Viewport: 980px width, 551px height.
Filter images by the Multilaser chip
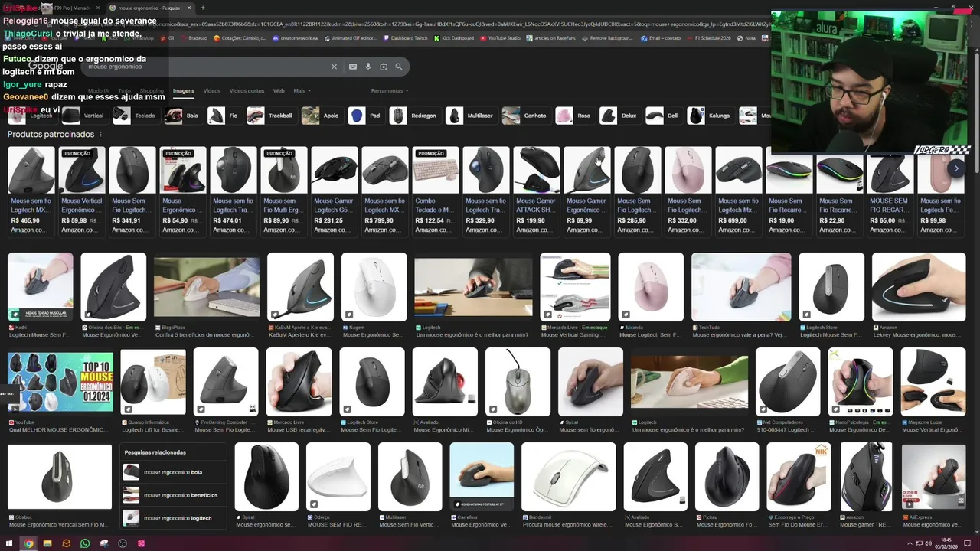[470, 116]
